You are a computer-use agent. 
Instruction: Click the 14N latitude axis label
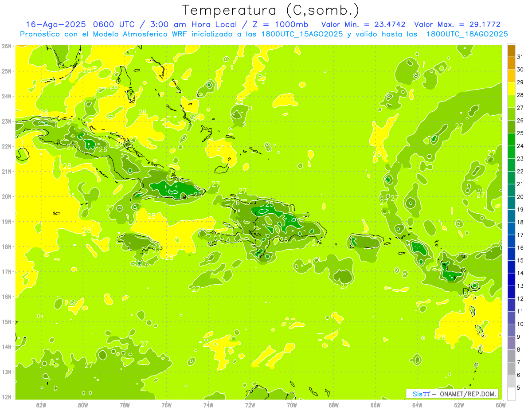click(7, 347)
